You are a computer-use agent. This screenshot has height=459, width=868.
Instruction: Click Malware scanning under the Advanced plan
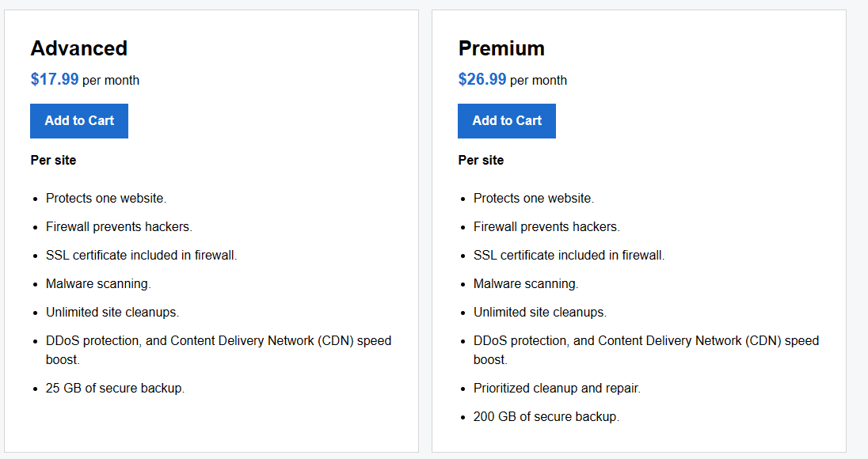click(x=97, y=283)
